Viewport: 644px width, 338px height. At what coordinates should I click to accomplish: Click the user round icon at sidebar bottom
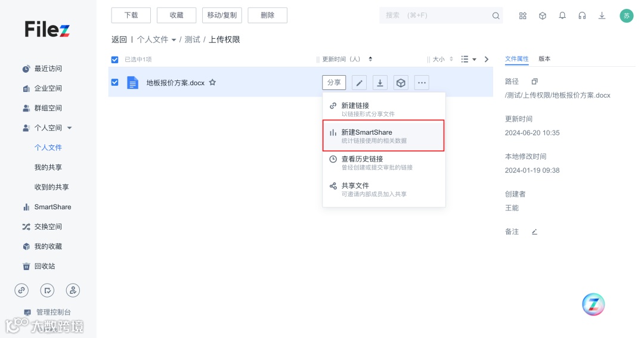tap(73, 290)
